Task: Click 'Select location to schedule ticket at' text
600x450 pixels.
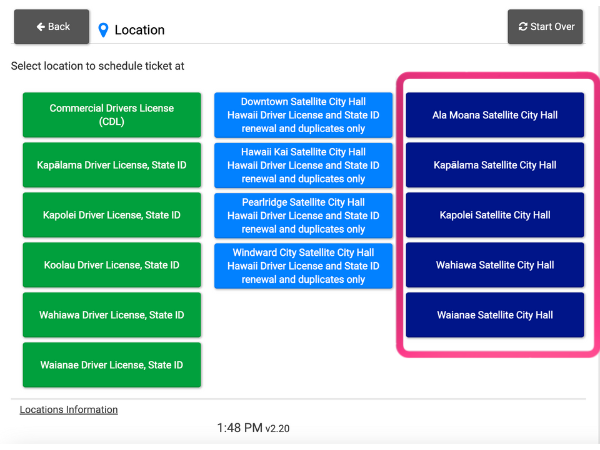Action: (98, 66)
